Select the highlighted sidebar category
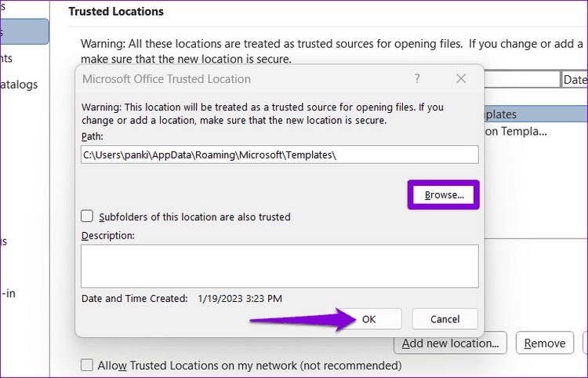 [x=24, y=32]
